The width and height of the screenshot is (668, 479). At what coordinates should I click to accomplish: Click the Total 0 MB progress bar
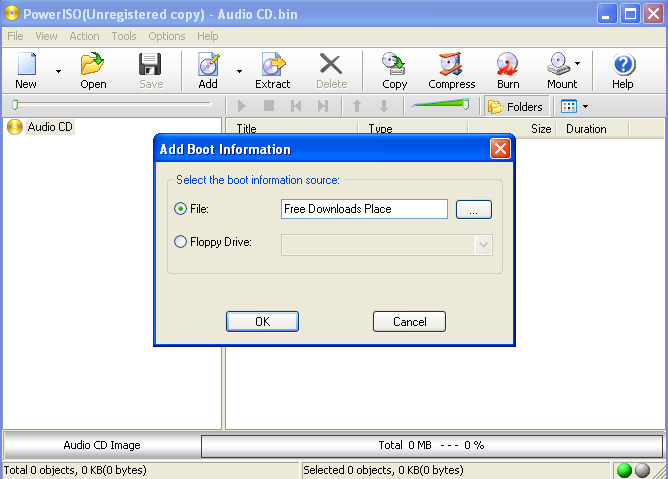pos(432,446)
